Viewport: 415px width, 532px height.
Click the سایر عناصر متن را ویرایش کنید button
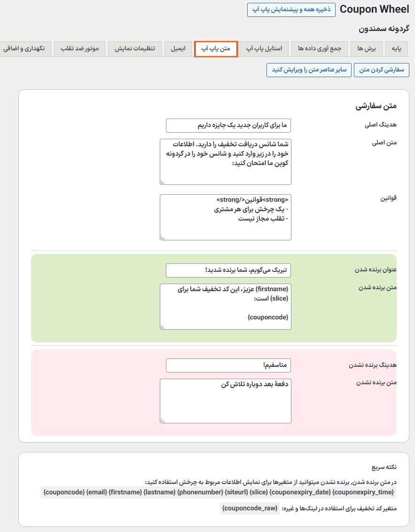pyautogui.click(x=309, y=70)
